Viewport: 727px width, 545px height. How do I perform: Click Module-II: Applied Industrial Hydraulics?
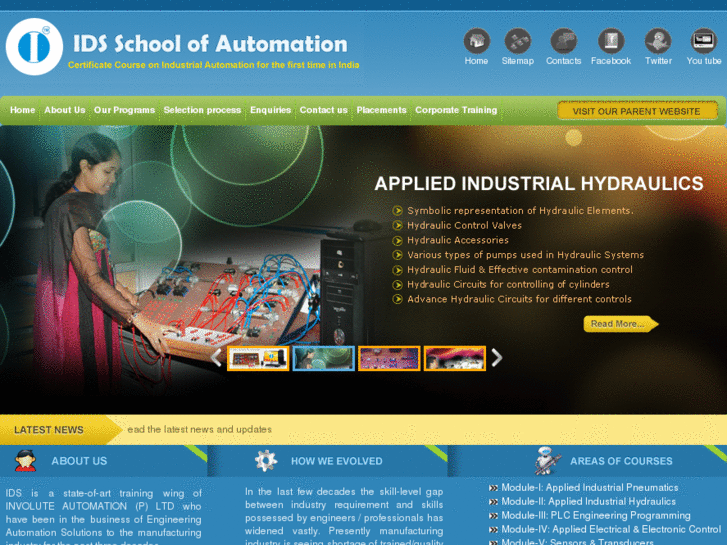point(588,501)
